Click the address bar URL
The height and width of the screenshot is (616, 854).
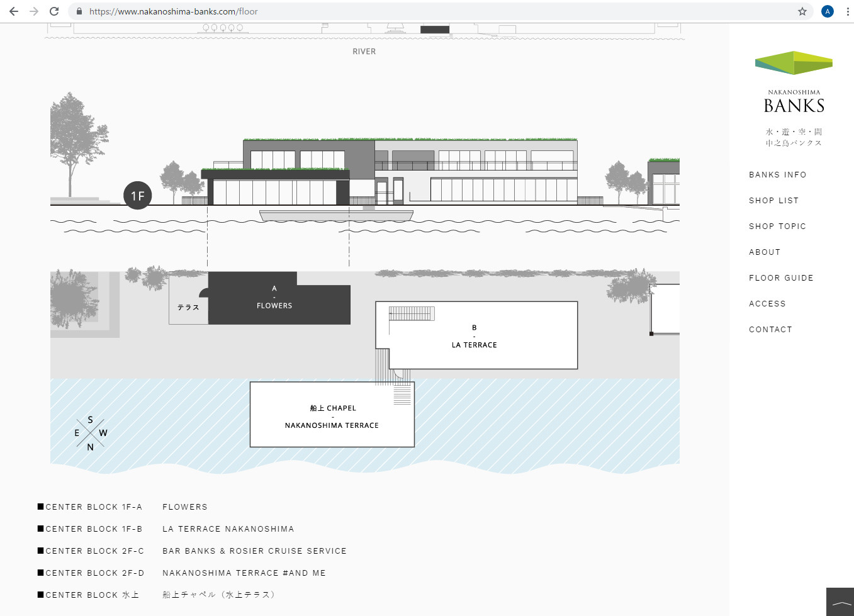174,11
